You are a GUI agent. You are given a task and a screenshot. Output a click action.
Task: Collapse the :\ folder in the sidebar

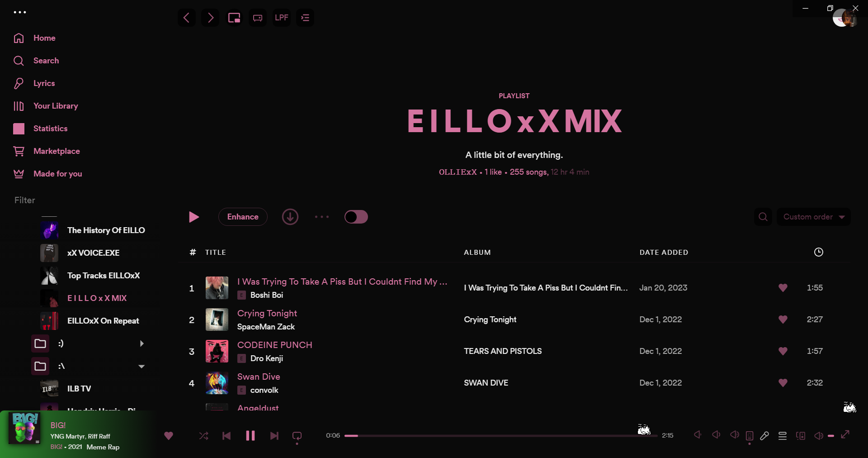tap(142, 366)
